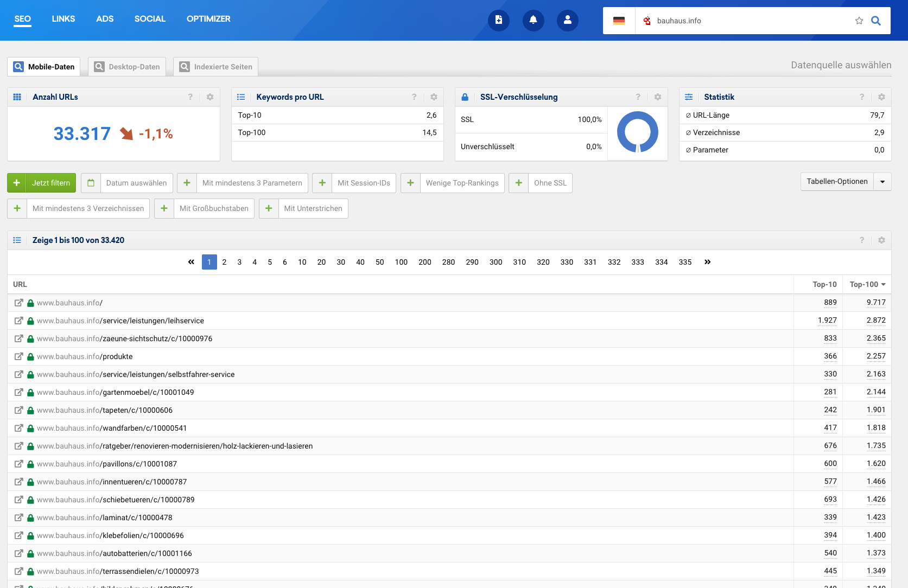Click the 33.317 URL count value

pyautogui.click(x=82, y=133)
